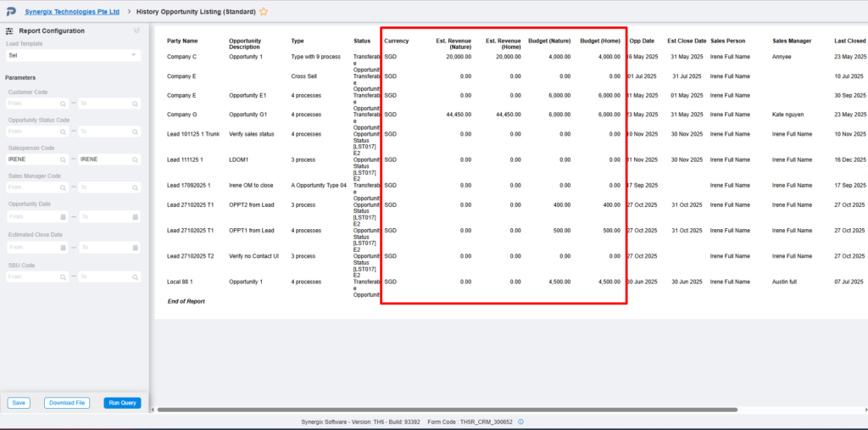Open Opportunity Status Code From search icon
This screenshot has height=430, width=868.
point(63,131)
